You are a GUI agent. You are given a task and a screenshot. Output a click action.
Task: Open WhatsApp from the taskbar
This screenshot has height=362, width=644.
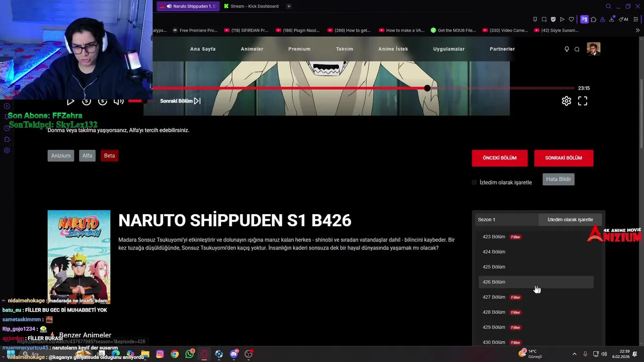click(190, 354)
